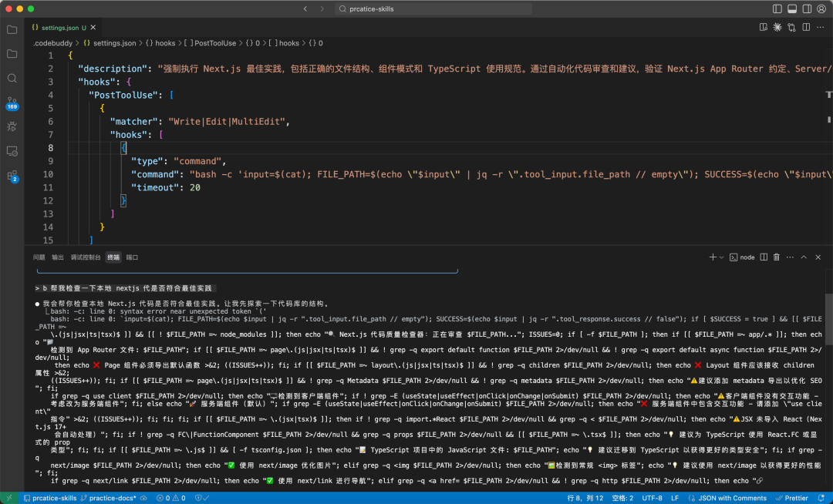The height and width of the screenshot is (504, 833).
Task: Switch to the 端口 panel tab
Action: pyautogui.click(x=132, y=257)
